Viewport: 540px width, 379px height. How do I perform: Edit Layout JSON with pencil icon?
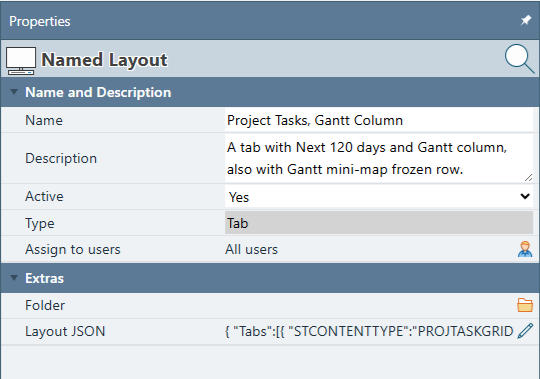[x=525, y=331]
